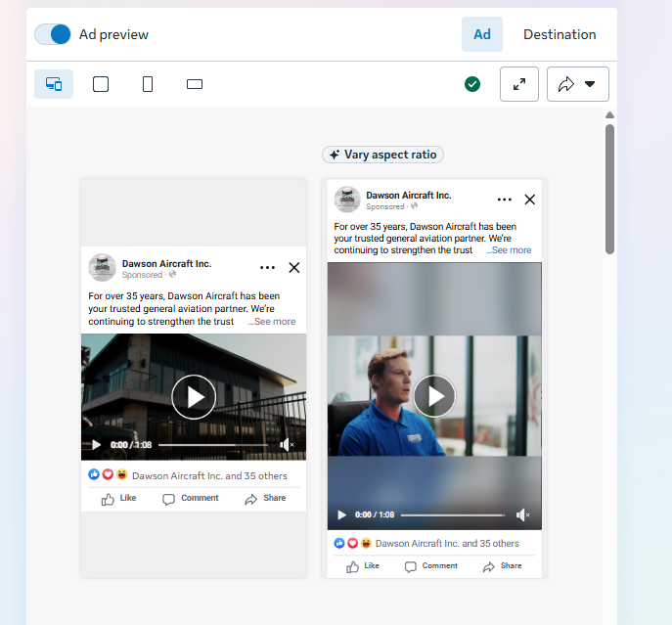Click See more in right ad text
Viewport: 672px width, 625px height.
pyautogui.click(x=509, y=250)
